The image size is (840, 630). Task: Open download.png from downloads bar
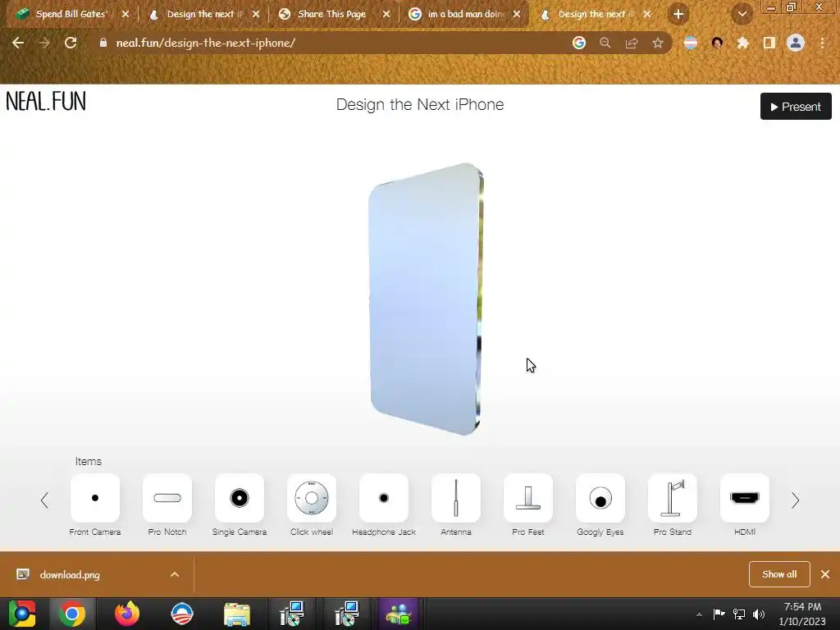click(70, 575)
